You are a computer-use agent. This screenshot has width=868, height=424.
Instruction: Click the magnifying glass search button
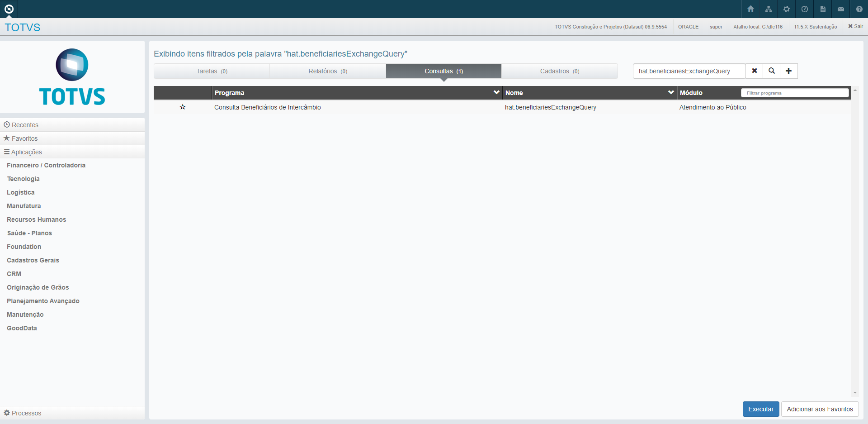click(x=772, y=71)
